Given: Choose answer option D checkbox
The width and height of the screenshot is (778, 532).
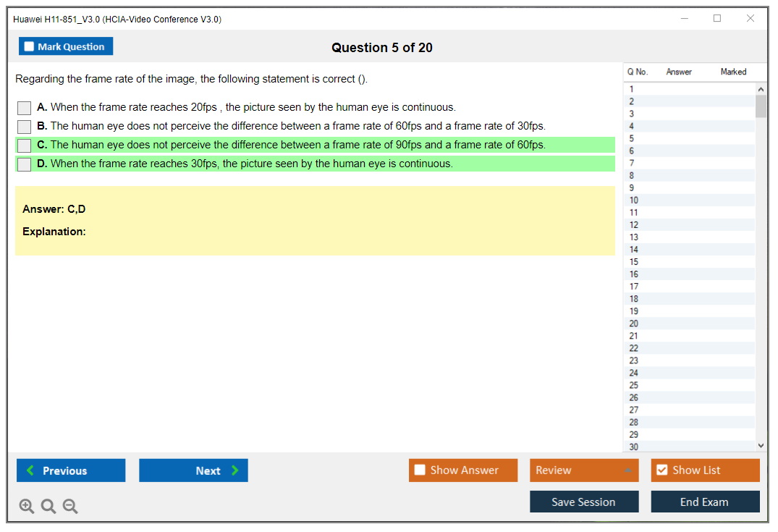Looking at the screenshot, I should (25, 164).
